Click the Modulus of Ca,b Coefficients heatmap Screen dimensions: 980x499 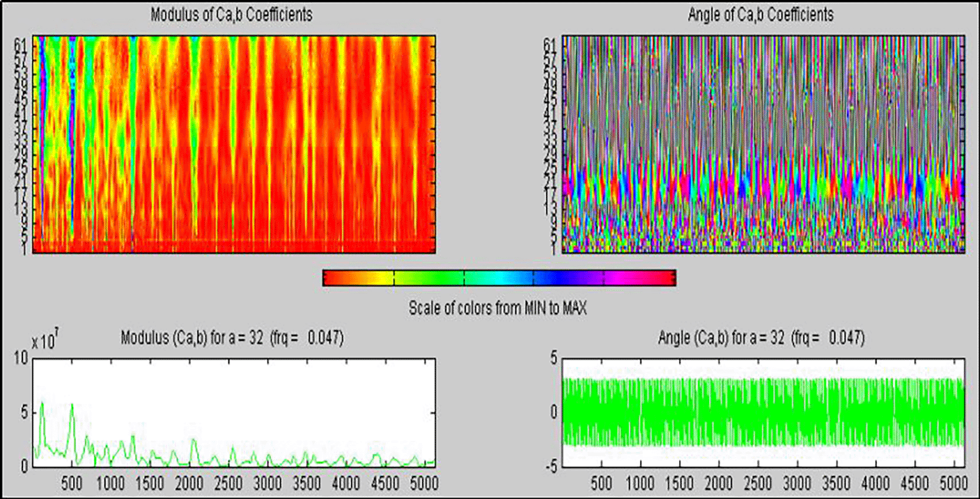click(x=234, y=144)
